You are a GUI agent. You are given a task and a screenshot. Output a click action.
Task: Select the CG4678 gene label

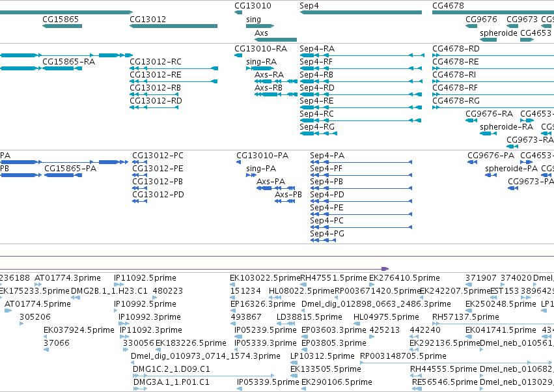click(x=448, y=6)
